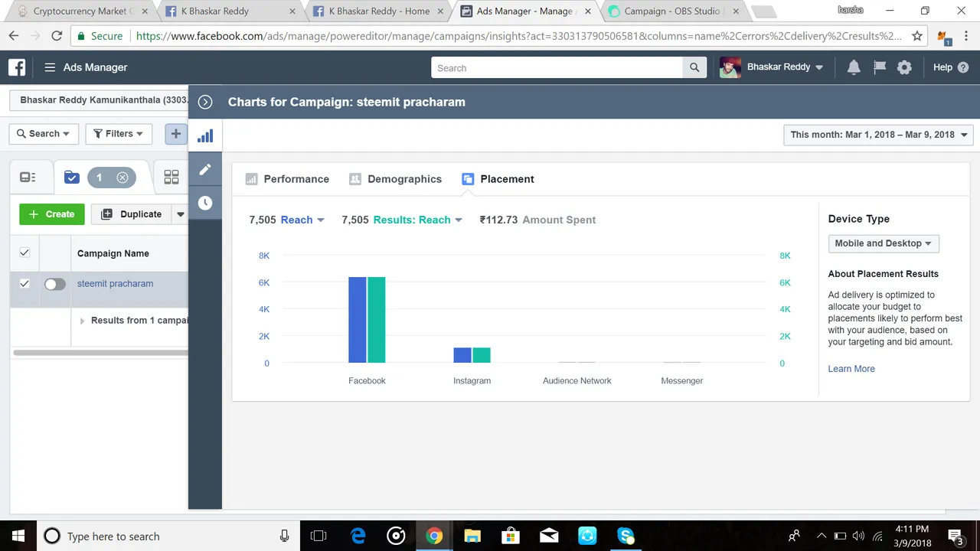
Task: Open the flag pages icon in header
Action: point(880,67)
